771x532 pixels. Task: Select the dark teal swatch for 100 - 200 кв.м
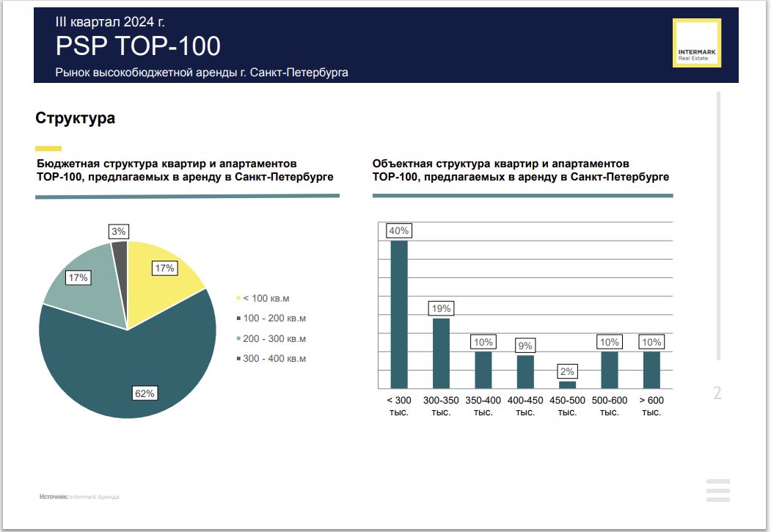pos(238,318)
